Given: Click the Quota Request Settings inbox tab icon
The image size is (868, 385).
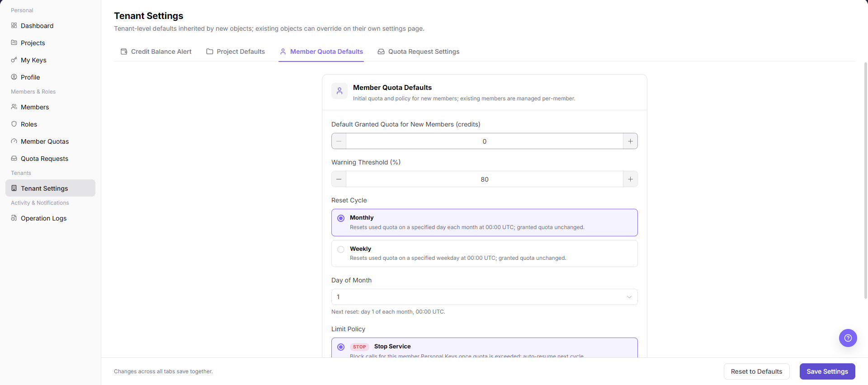Looking at the screenshot, I should point(381,52).
